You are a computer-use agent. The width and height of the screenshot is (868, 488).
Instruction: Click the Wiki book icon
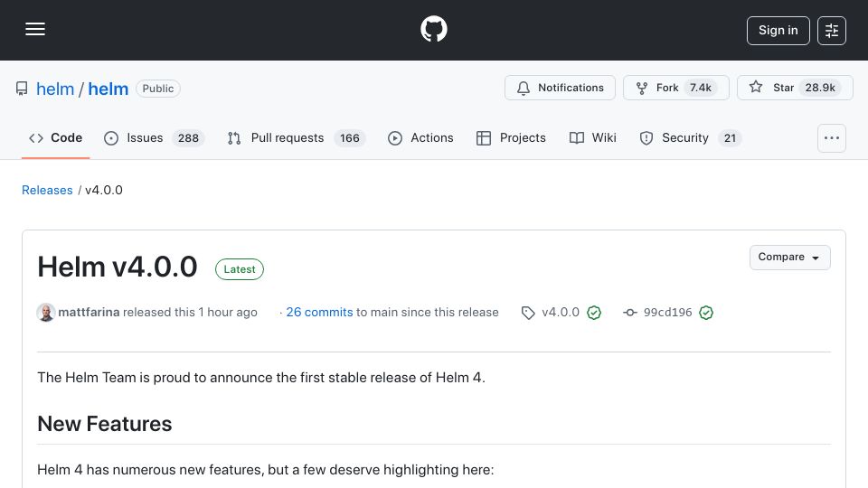click(576, 138)
